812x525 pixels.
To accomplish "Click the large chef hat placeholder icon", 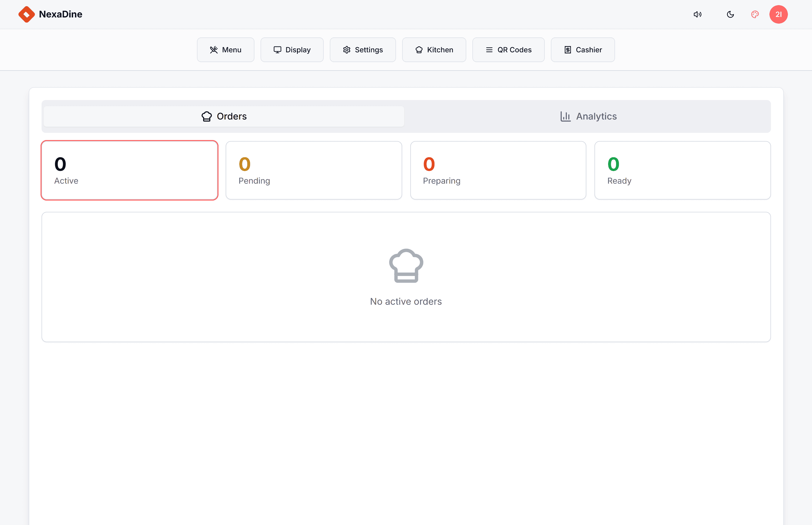I will [x=406, y=265].
